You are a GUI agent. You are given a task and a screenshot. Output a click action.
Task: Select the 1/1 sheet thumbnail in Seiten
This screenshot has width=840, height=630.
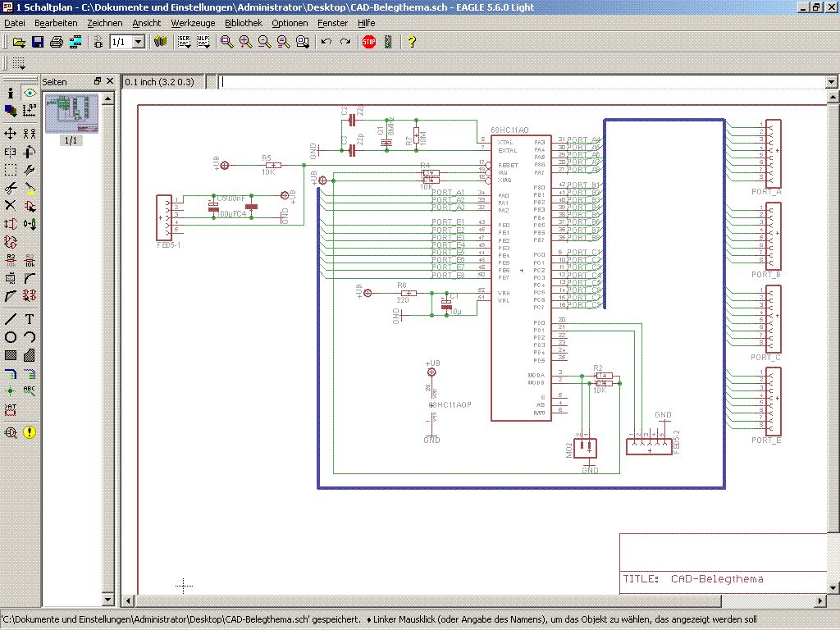(71, 115)
